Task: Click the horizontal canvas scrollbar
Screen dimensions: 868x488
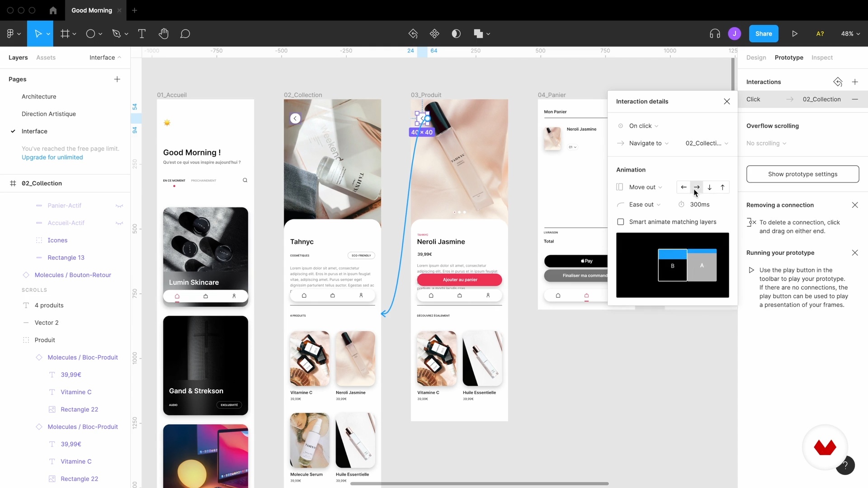Action: [479, 483]
